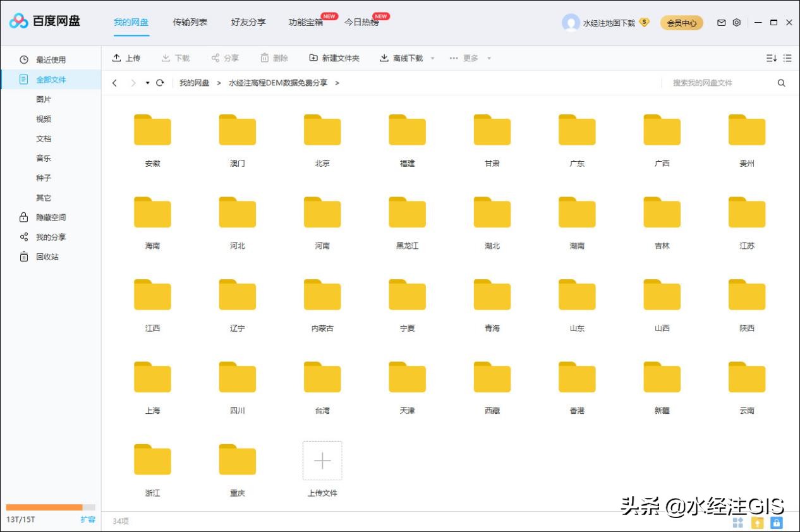Switch to 好友分享 tab
The image size is (800, 532).
pyautogui.click(x=248, y=22)
